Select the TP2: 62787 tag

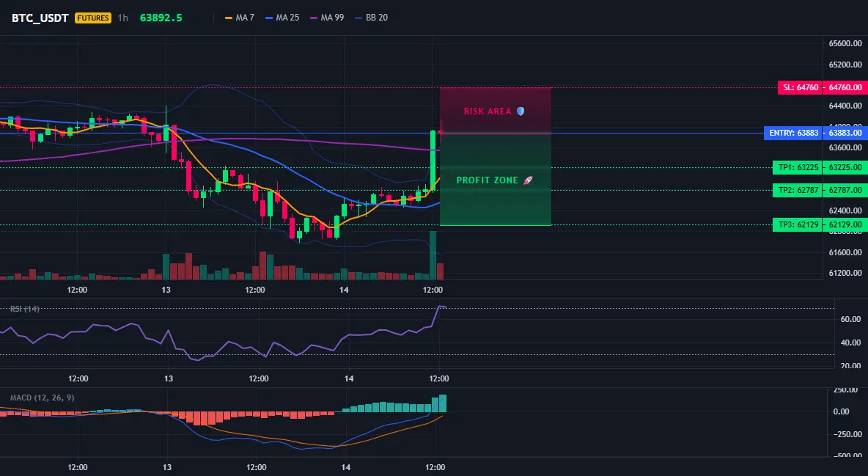click(797, 190)
